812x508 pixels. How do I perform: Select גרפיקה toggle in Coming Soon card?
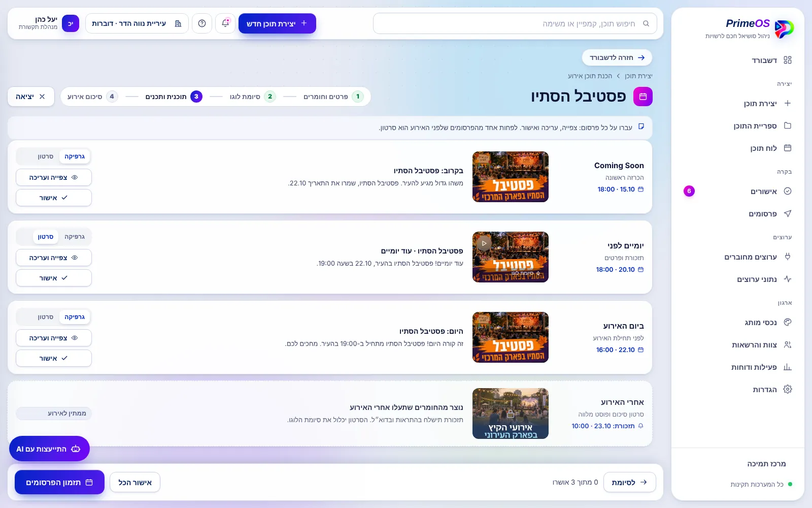coord(75,156)
